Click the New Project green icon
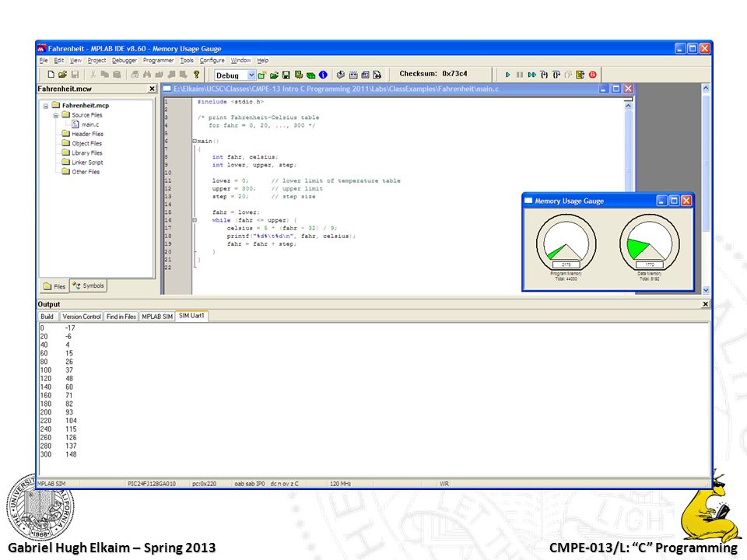 click(x=261, y=75)
